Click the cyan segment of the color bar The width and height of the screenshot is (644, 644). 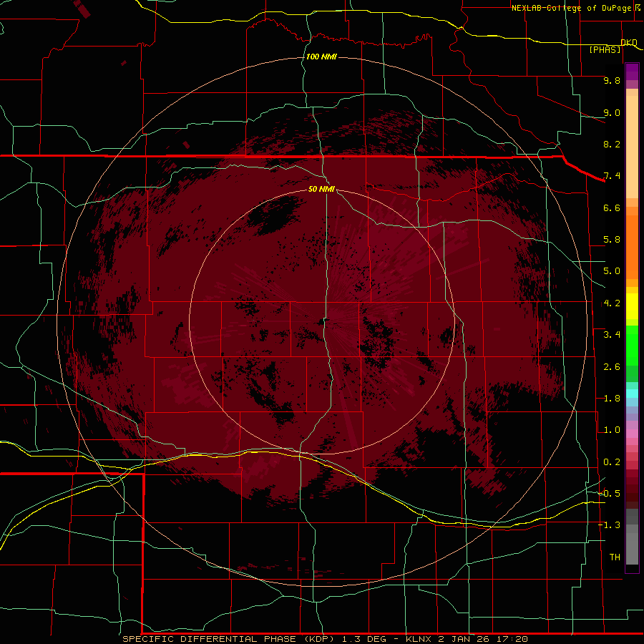click(632, 394)
